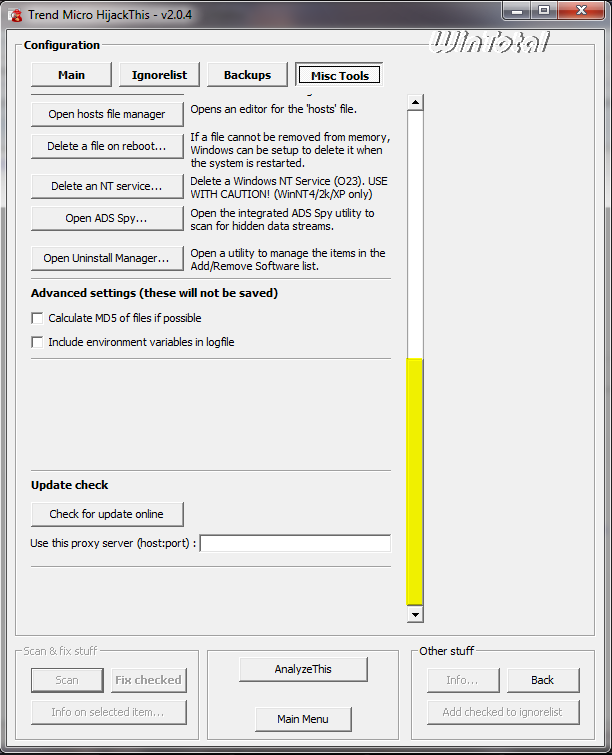Switch to the Main configuration tab
Screen dimensions: 612x755
[71, 75]
